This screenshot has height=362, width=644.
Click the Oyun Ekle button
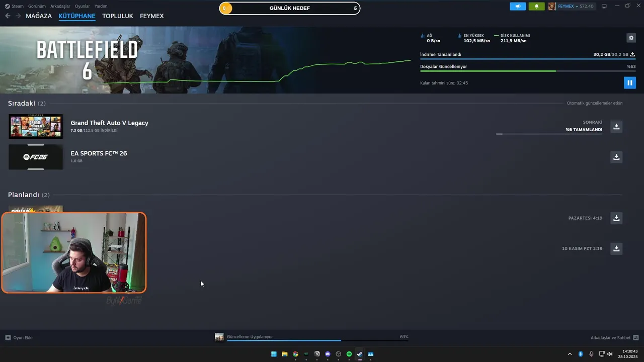pos(19,338)
